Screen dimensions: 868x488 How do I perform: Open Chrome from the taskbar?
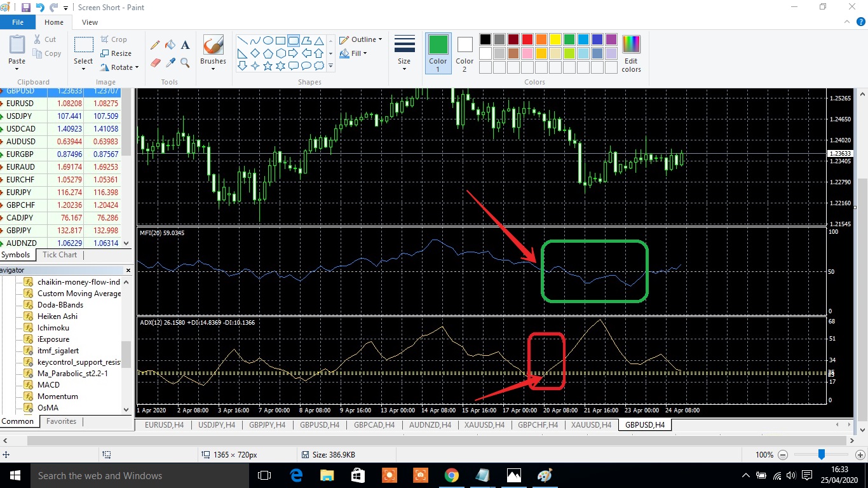tap(451, 475)
